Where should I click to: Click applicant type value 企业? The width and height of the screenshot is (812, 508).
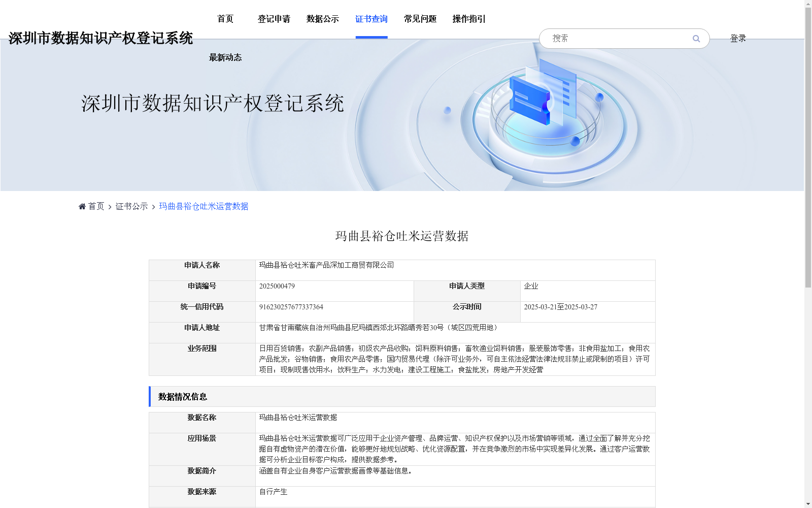coord(531,286)
